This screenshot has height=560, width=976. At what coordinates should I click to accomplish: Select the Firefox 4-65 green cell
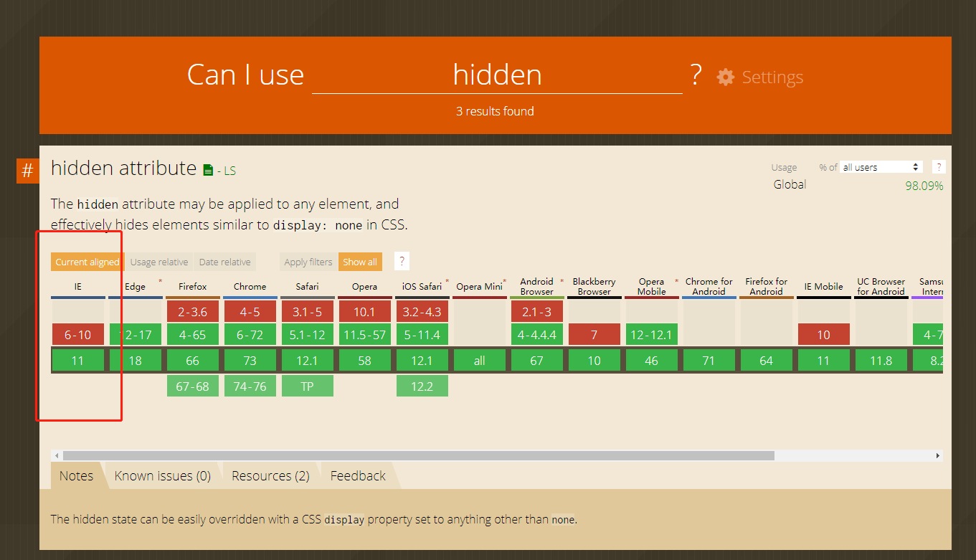(193, 335)
